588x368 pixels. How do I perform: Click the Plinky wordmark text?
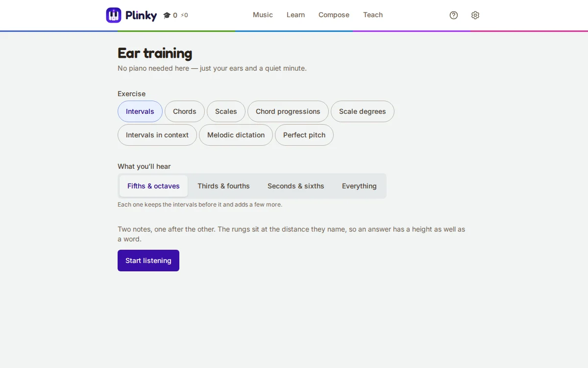141,16
